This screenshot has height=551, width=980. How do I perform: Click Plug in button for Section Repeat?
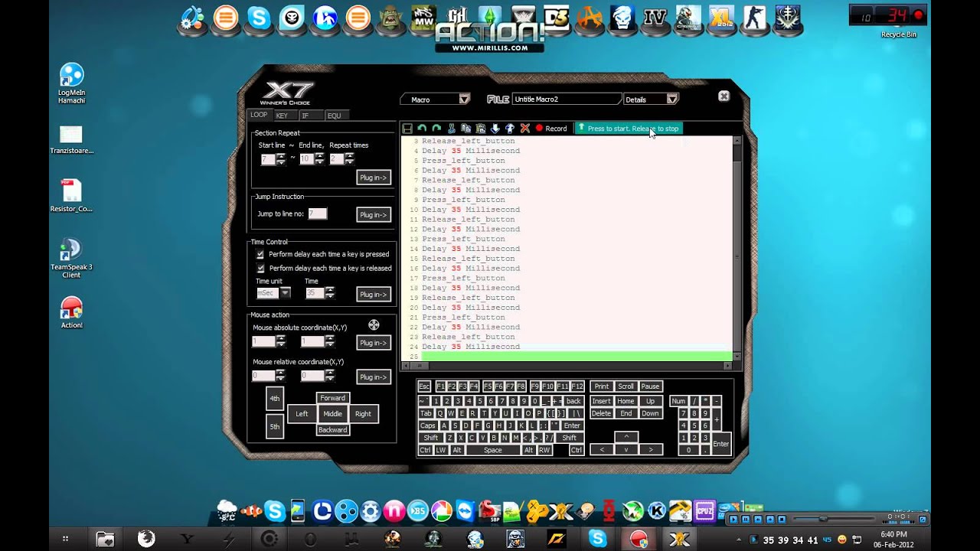[x=374, y=178]
